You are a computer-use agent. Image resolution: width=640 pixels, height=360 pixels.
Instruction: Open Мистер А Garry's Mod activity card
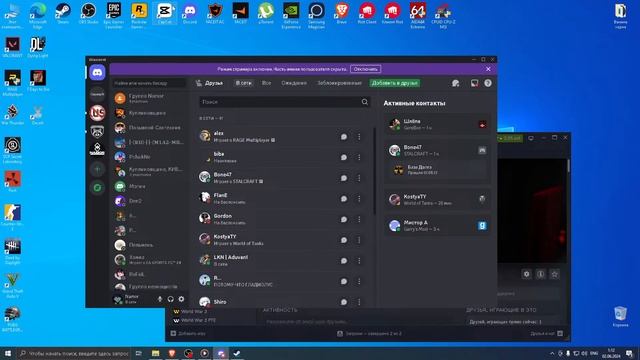coord(437,226)
